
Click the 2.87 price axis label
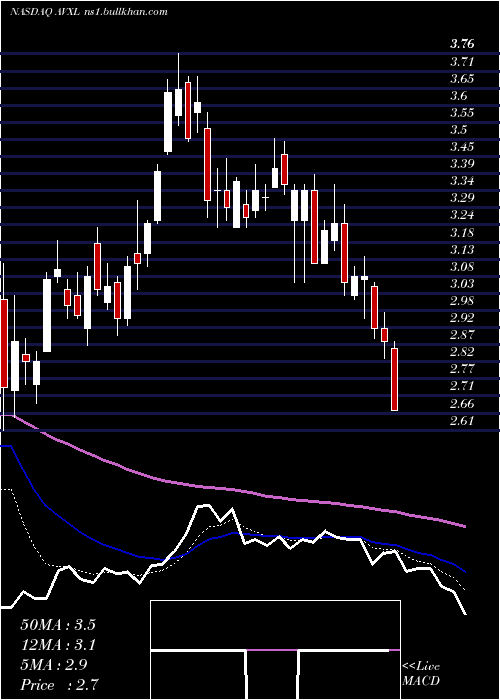[462, 335]
